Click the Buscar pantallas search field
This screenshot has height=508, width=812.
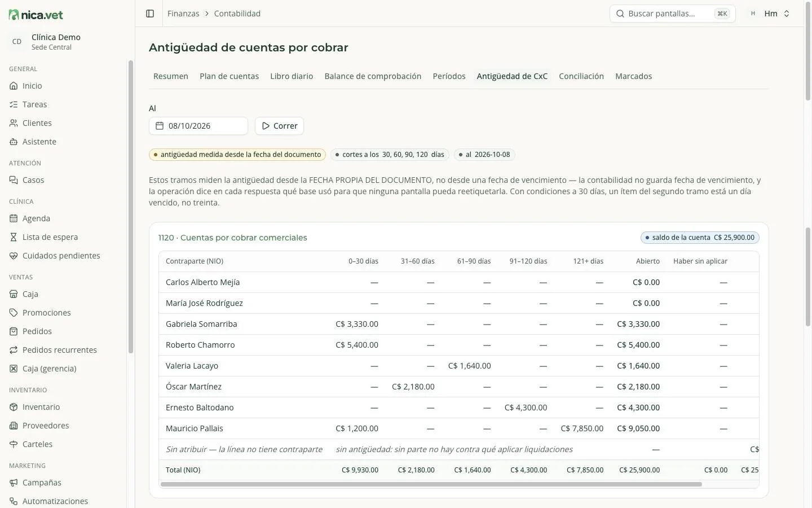(672, 14)
